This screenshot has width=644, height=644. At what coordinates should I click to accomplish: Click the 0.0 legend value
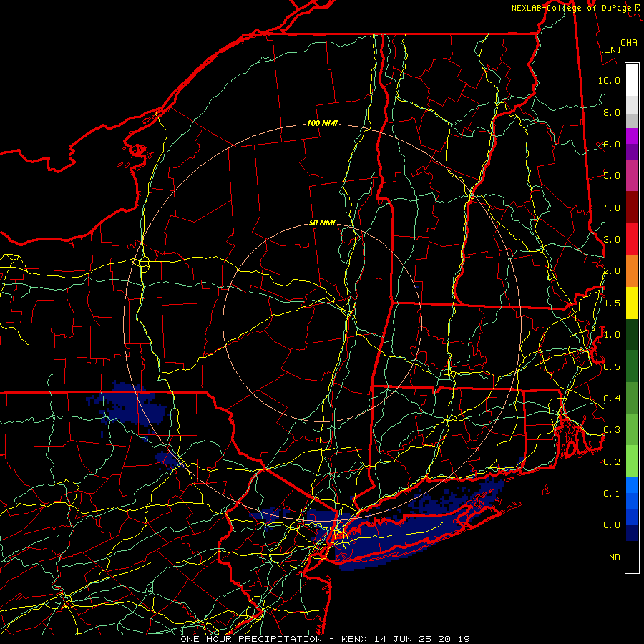click(x=612, y=525)
